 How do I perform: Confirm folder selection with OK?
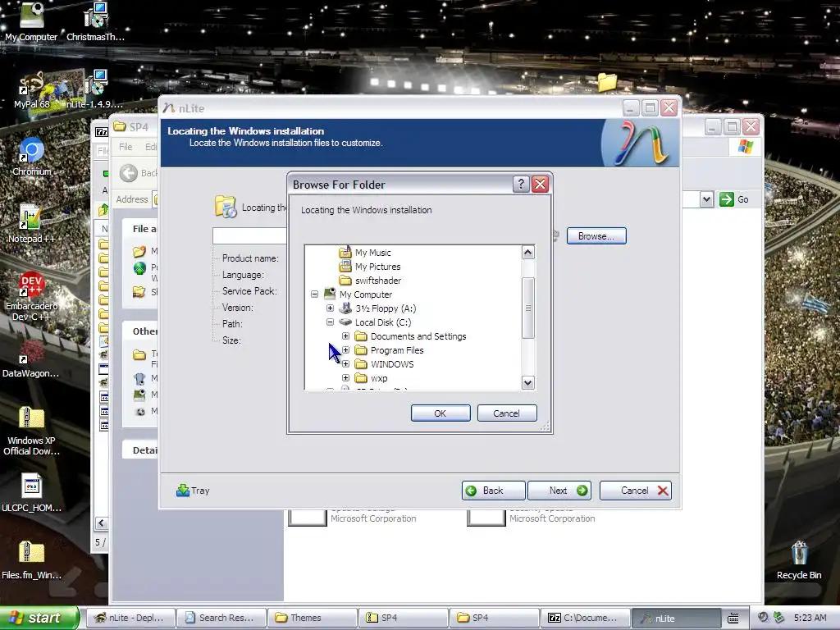(441, 413)
